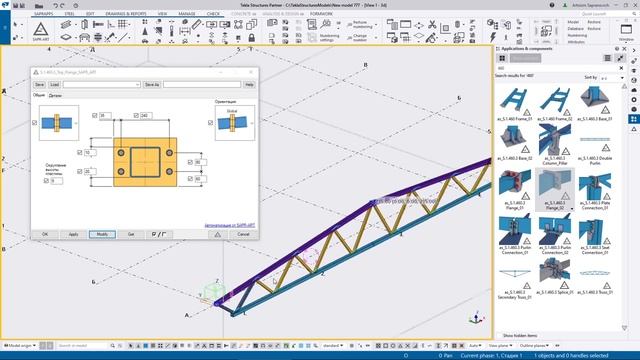Click the bolt tool icon

pyautogui.click(x=98, y=24)
